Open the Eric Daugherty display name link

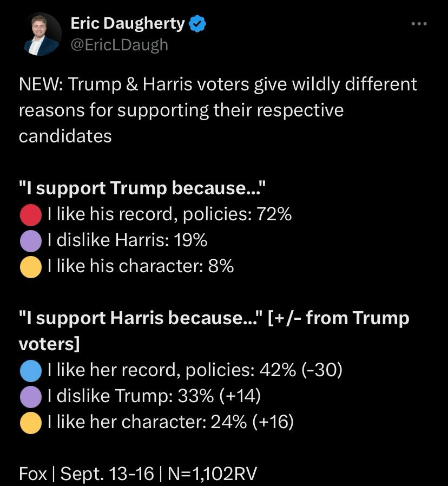click(x=128, y=23)
